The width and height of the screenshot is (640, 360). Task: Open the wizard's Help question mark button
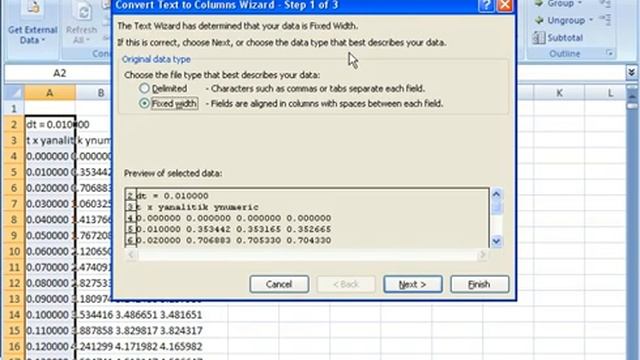click(486, 5)
